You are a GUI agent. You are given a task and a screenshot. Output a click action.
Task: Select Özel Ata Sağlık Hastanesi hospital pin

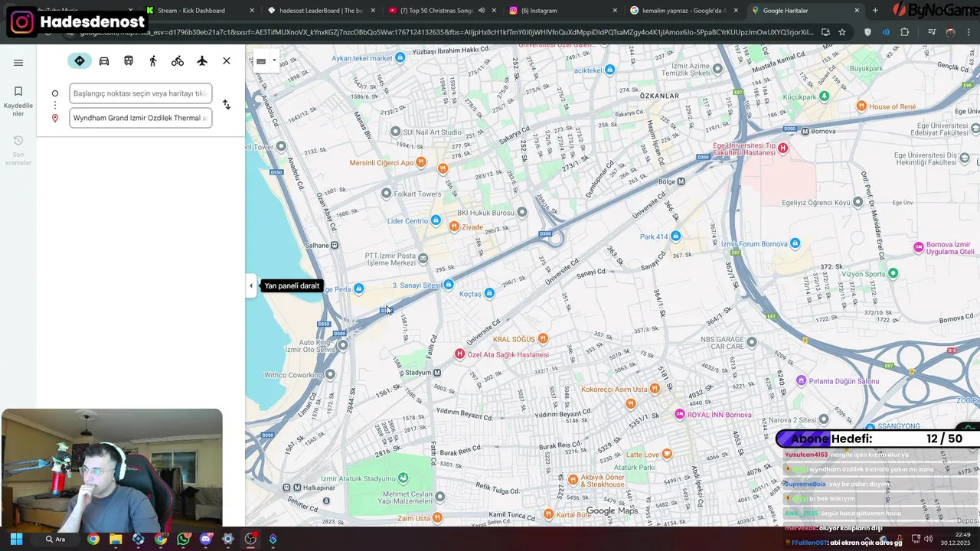tap(459, 354)
